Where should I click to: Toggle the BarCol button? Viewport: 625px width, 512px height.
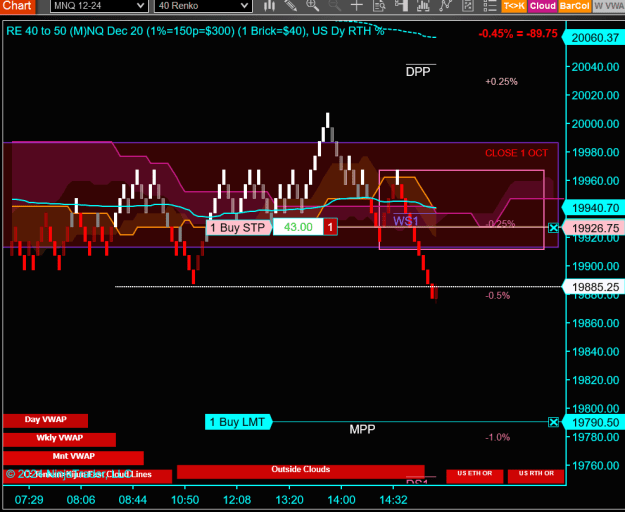coord(574,6)
